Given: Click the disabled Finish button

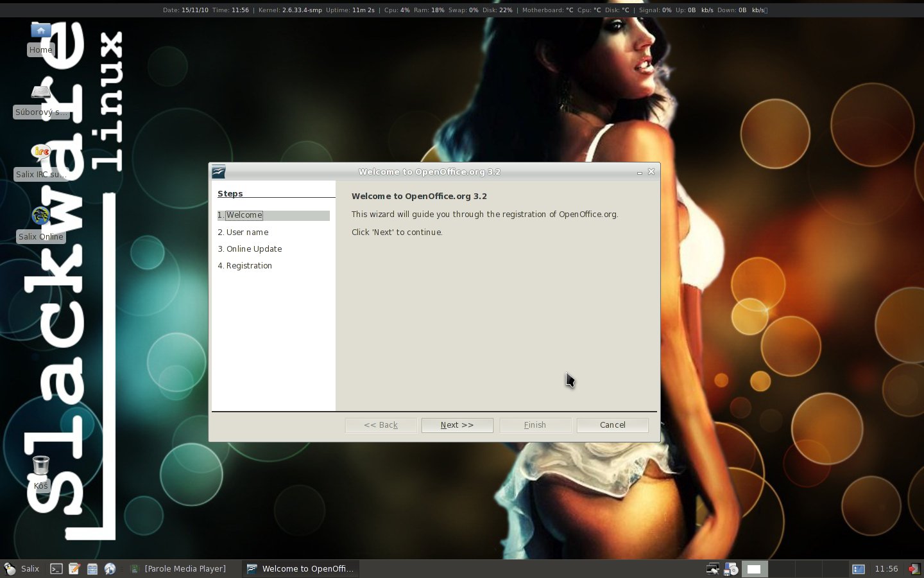Looking at the screenshot, I should coord(535,425).
